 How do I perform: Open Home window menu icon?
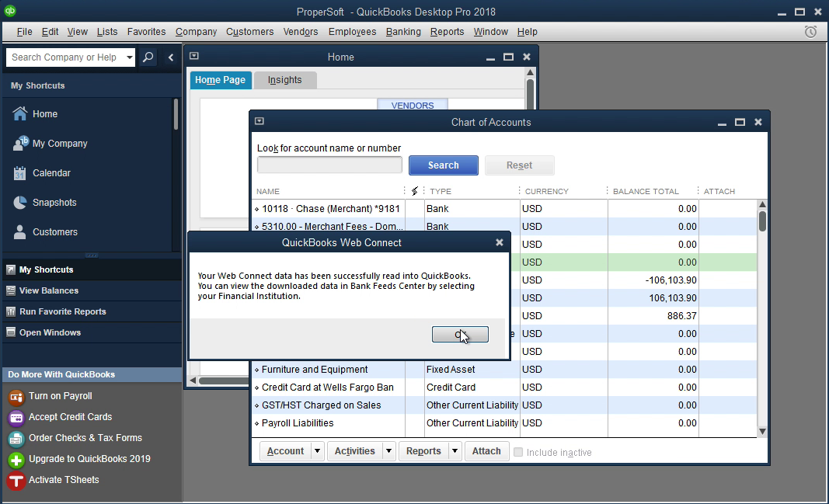coord(194,55)
